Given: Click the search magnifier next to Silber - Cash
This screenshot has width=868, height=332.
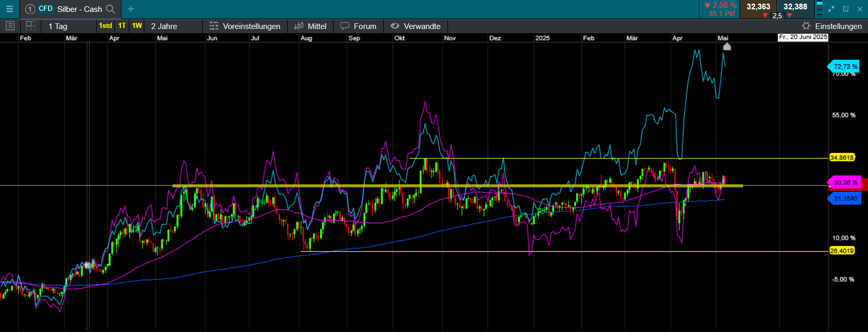Looking at the screenshot, I should point(110,9).
